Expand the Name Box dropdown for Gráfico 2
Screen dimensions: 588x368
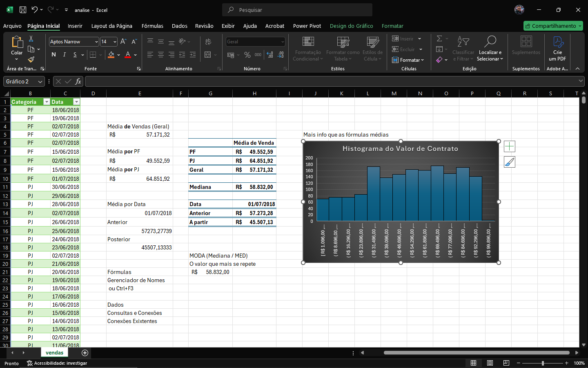(x=40, y=81)
